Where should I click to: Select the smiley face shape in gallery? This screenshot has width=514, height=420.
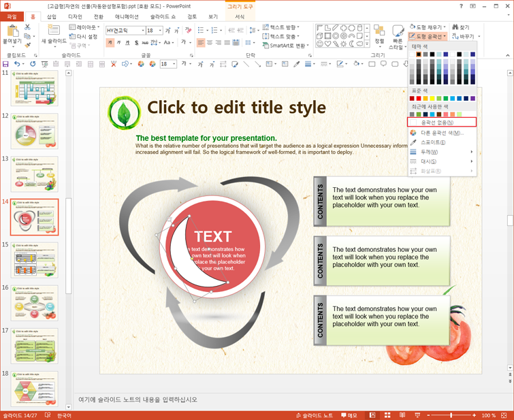pos(319,44)
